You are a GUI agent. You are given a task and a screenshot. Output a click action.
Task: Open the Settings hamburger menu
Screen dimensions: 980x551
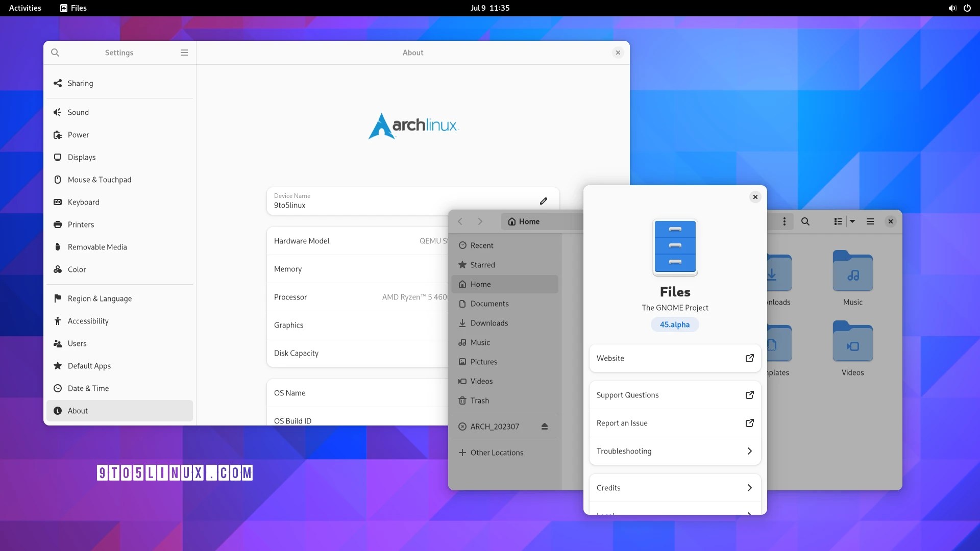click(x=184, y=53)
